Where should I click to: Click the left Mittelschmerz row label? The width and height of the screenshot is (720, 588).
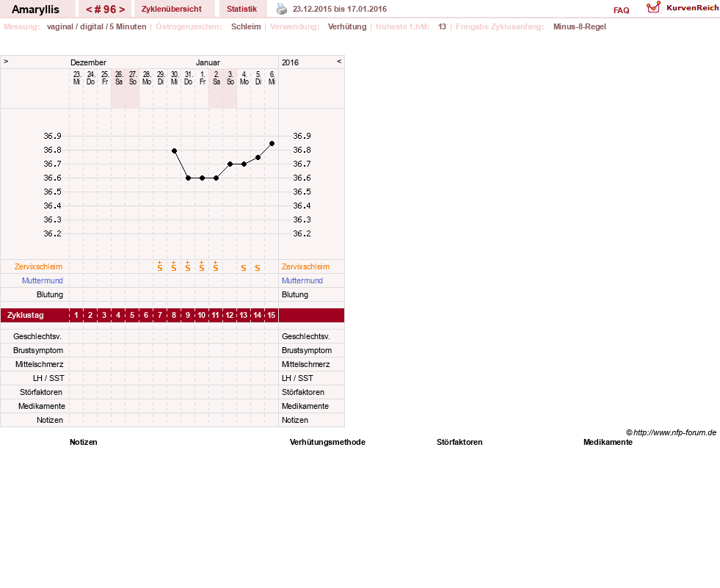(x=39, y=364)
